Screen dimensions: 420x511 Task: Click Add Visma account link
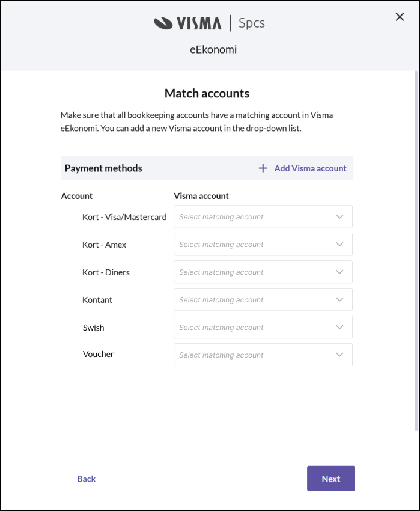(x=310, y=168)
